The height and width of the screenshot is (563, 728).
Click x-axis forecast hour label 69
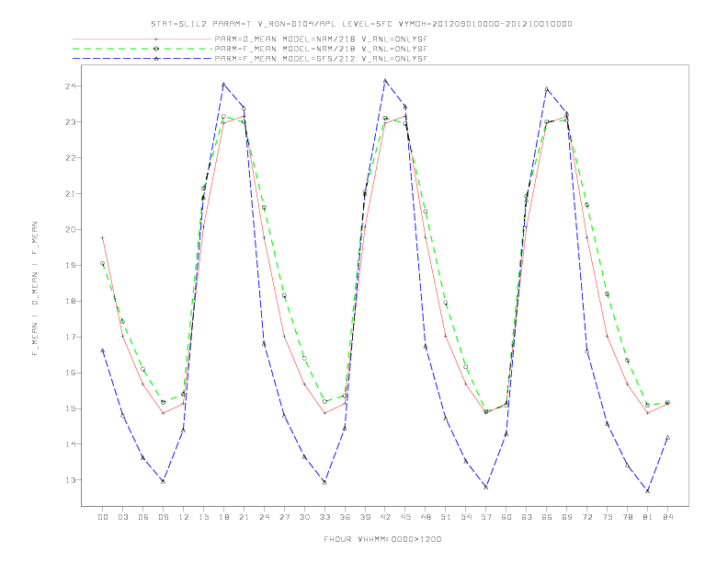(567, 517)
